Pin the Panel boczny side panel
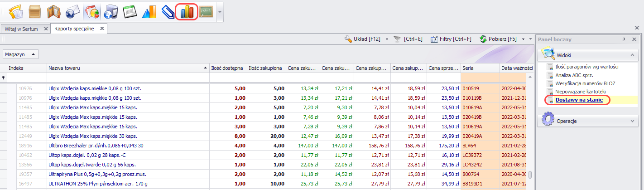644x190 pixels. pos(624,39)
